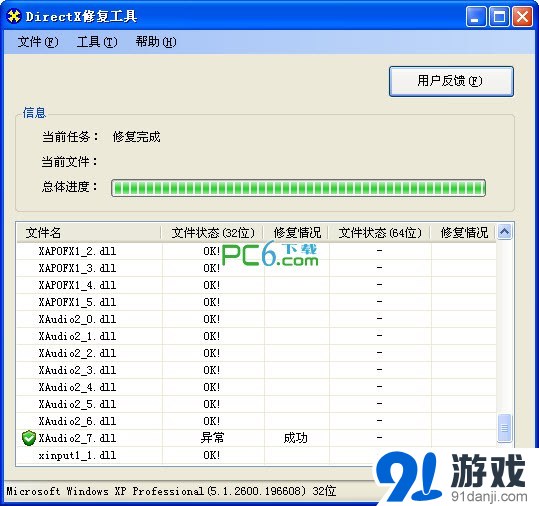
Task: Select the xinput1_1.dll list entry
Action: pyautogui.click(x=77, y=455)
